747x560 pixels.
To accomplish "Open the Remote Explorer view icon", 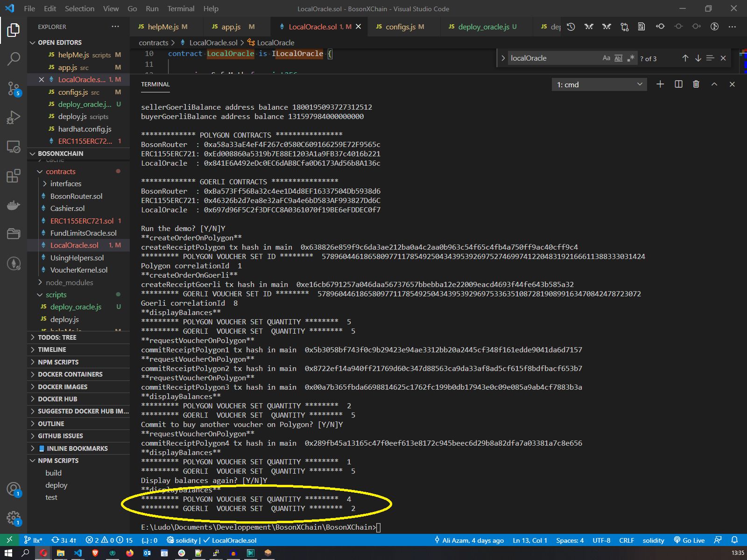I will pos(13,147).
